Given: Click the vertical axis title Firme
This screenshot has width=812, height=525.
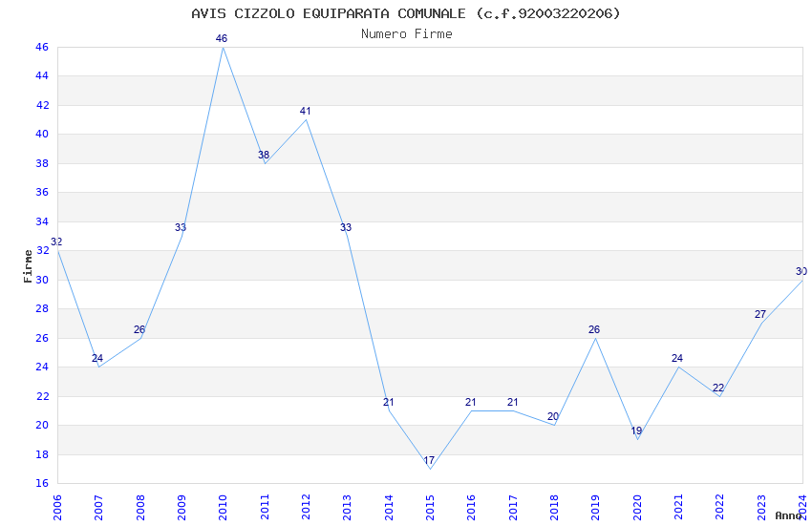Looking at the screenshot, I should point(28,266).
